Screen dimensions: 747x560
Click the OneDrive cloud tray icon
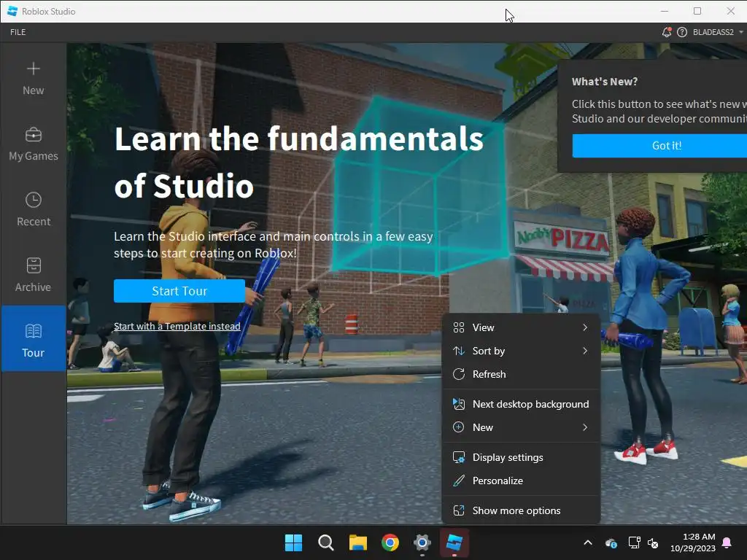(x=611, y=542)
